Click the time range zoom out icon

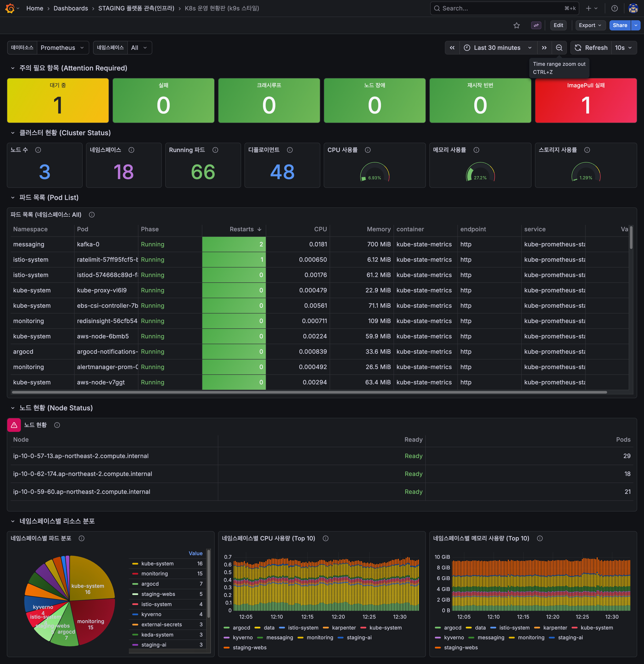pyautogui.click(x=559, y=48)
